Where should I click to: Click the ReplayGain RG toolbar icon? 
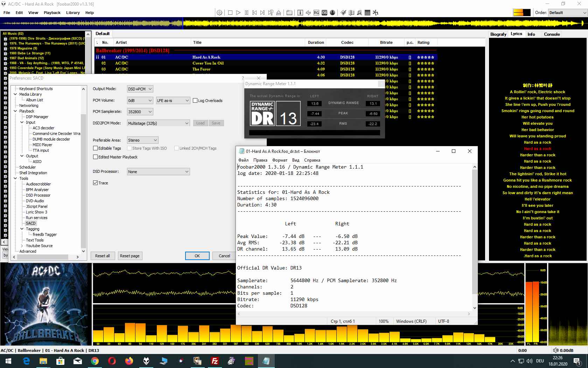coord(316,13)
